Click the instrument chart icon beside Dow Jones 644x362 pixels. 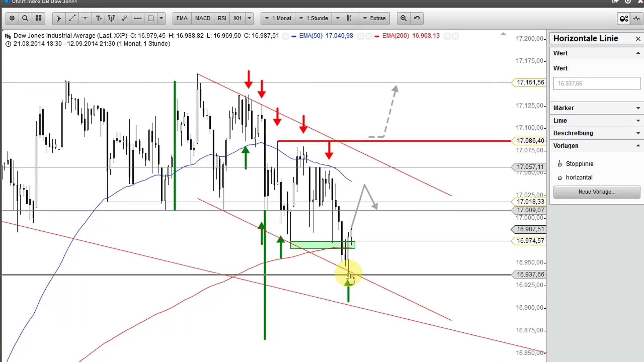pyautogui.click(x=8, y=36)
